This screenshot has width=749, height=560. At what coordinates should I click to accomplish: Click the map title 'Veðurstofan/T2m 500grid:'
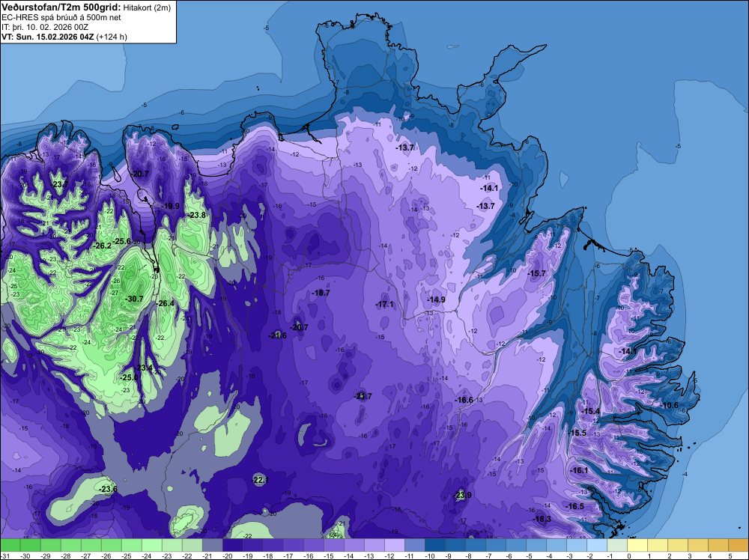coord(61,7)
